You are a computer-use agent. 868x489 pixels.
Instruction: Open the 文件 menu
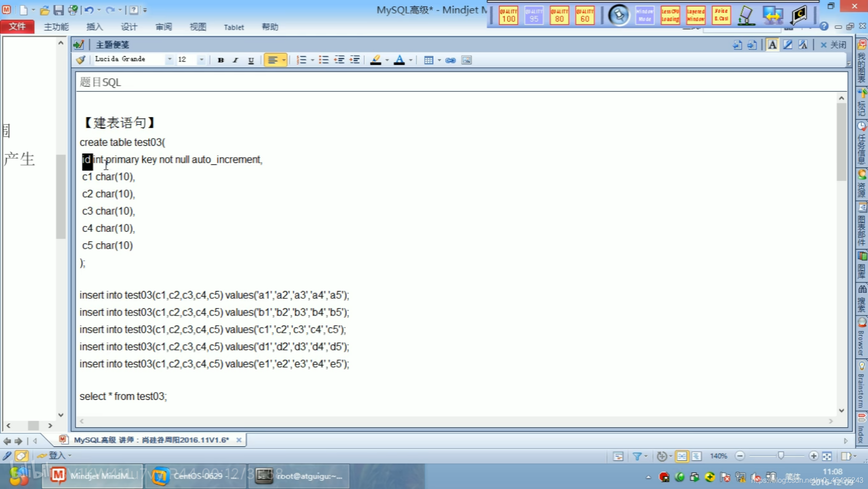tap(17, 27)
